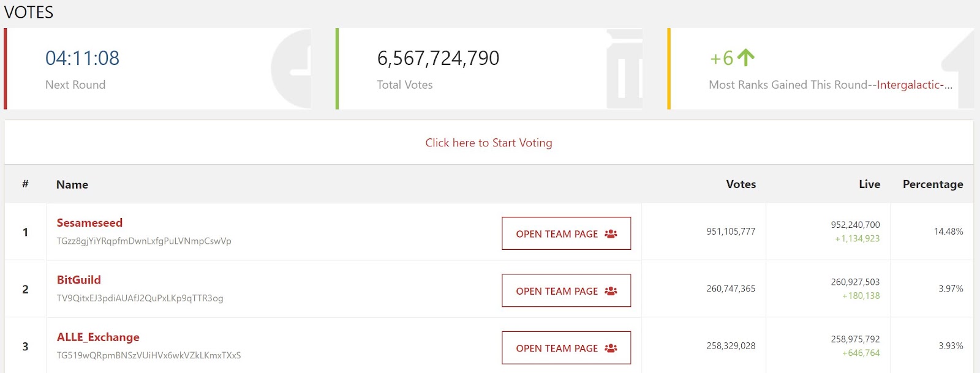
Task: Open the ALLE_Exchange candidate name link
Action: pyautogui.click(x=98, y=337)
